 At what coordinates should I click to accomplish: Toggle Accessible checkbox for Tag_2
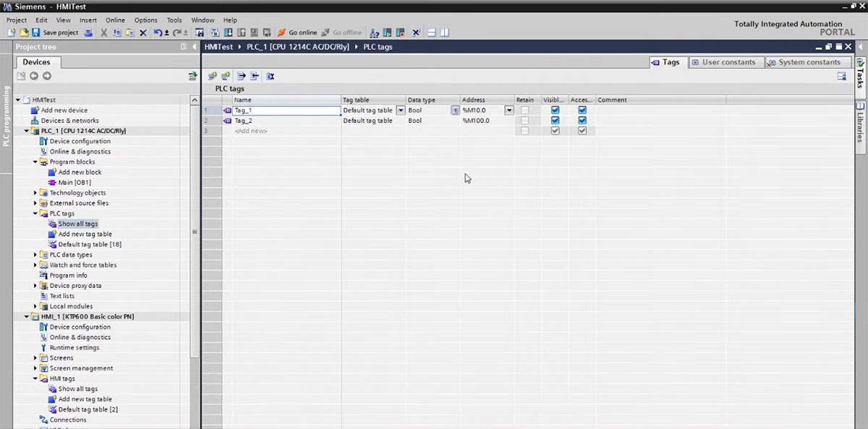pos(582,121)
